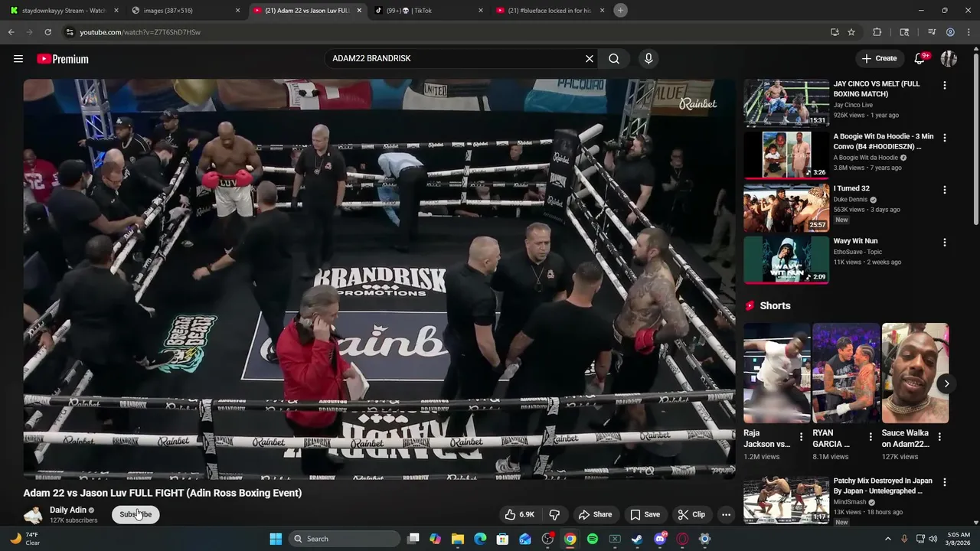Image resolution: width=980 pixels, height=551 pixels.
Task: Dislike the video with thumbs down
Action: point(554,514)
